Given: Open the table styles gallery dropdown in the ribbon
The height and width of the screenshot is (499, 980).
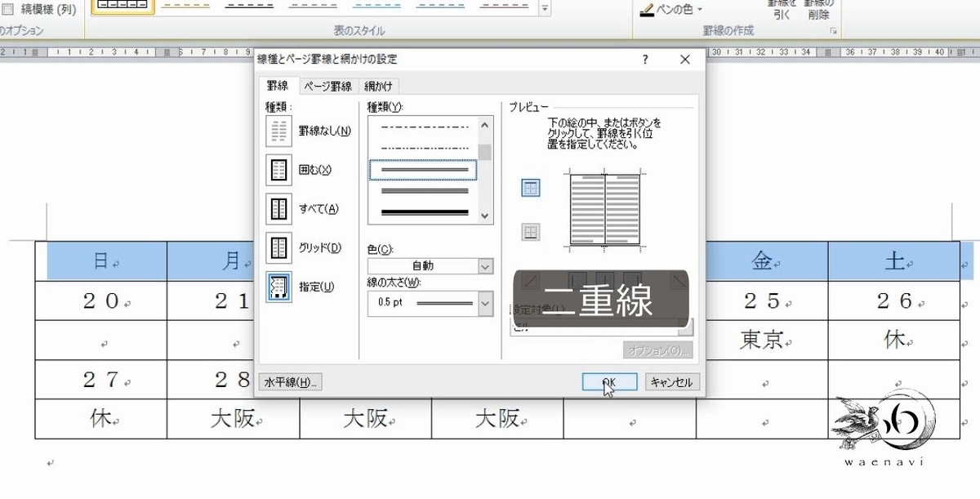Looking at the screenshot, I should 543,8.
